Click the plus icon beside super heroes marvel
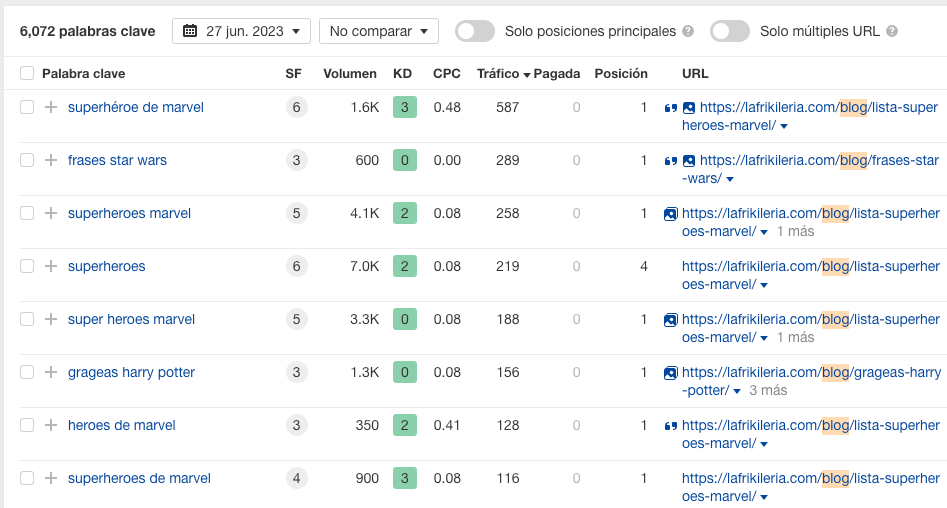 tap(51, 319)
